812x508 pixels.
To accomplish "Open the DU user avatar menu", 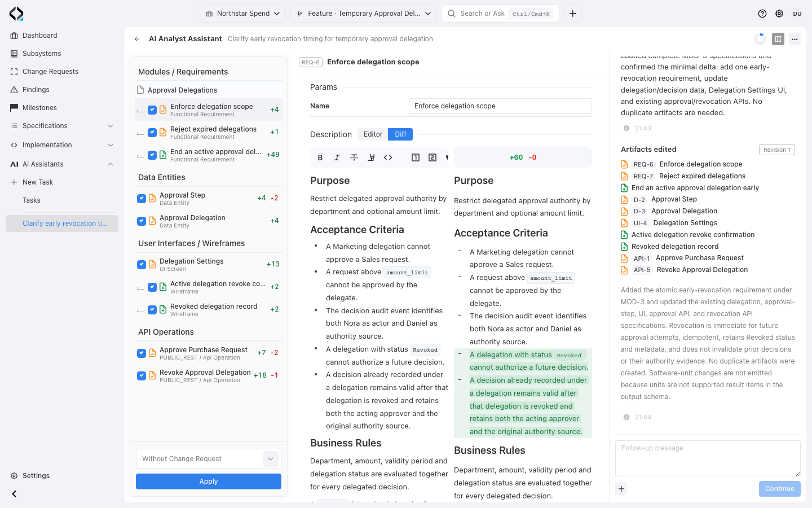I will tap(797, 14).
